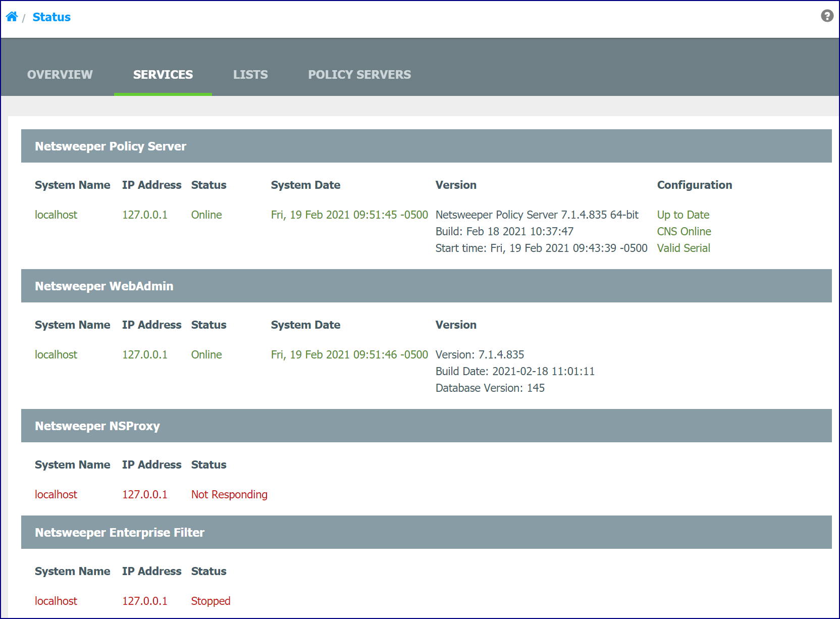
Task: Click the Enterprise Filter System Name column header
Action: [72, 571]
